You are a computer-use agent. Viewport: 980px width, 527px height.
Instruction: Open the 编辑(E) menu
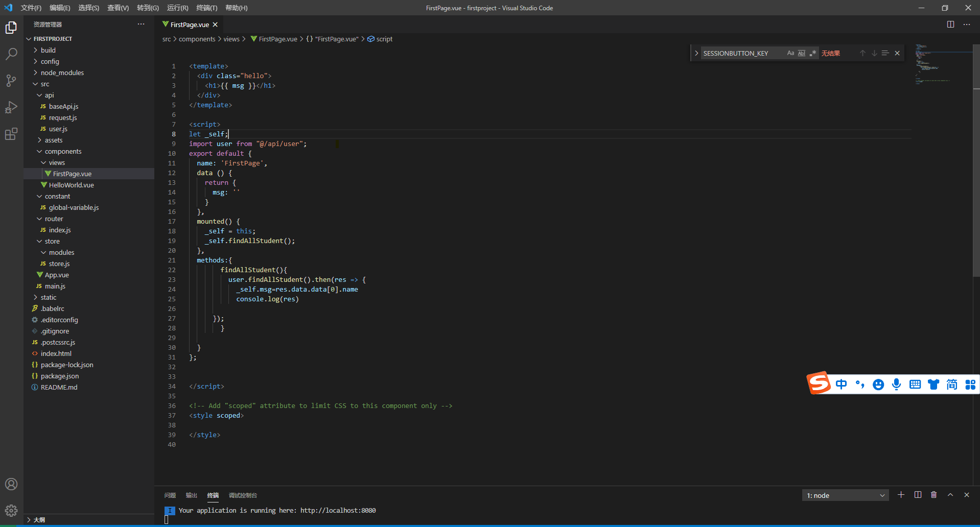(60, 8)
